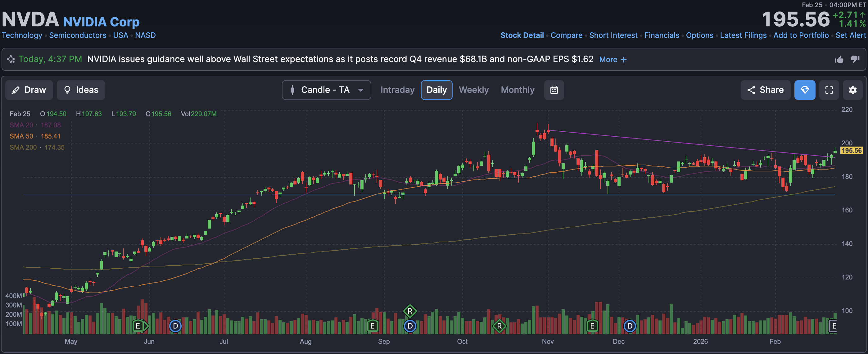The width and height of the screenshot is (868, 354).
Task: Open chart settings gear
Action: click(x=852, y=90)
